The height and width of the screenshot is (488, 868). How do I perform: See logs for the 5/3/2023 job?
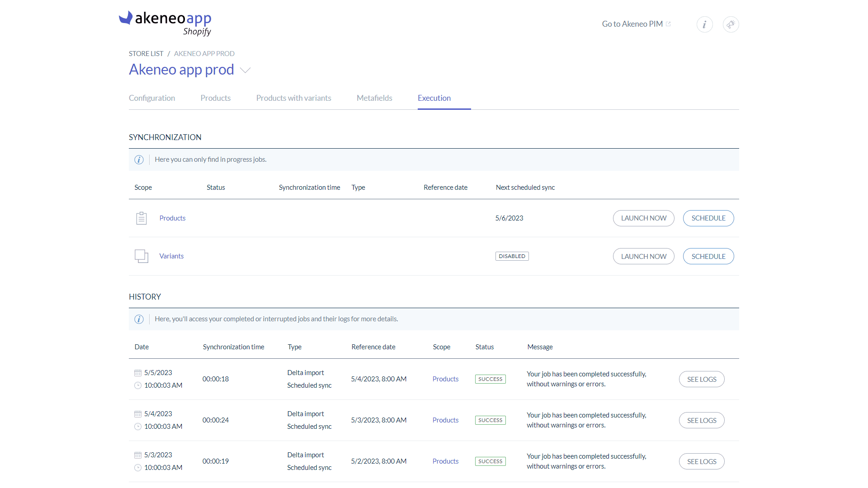pos(702,461)
